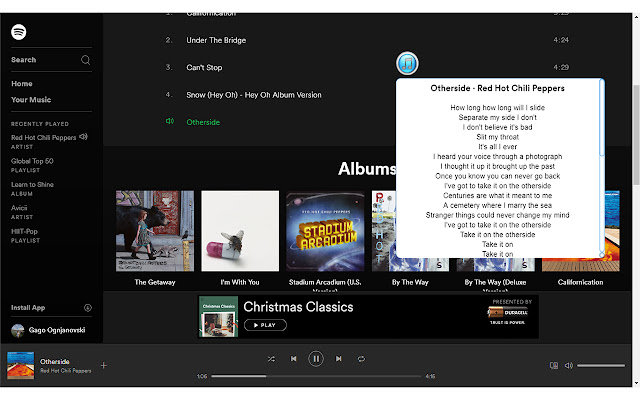Toggle repeat mode

(361, 359)
